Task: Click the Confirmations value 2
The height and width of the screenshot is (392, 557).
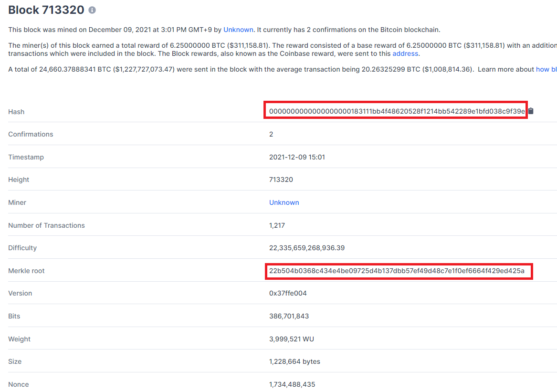Action: click(271, 134)
